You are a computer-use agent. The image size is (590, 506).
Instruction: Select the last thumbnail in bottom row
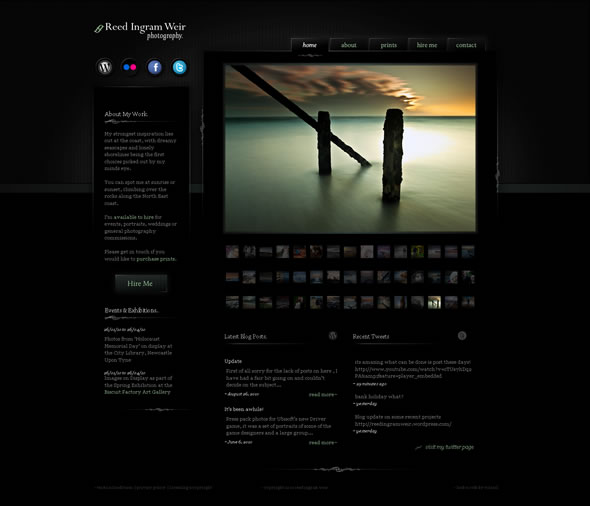(x=468, y=302)
